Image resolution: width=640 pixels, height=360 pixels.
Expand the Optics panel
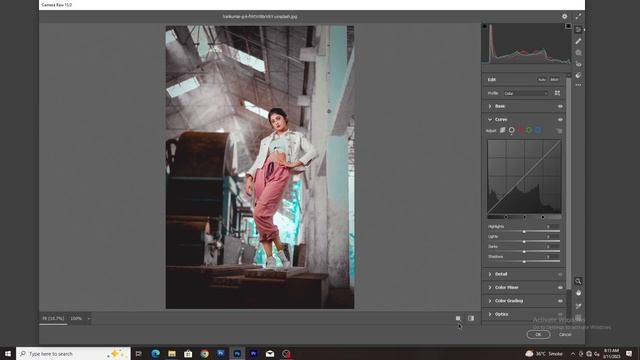tap(490, 314)
